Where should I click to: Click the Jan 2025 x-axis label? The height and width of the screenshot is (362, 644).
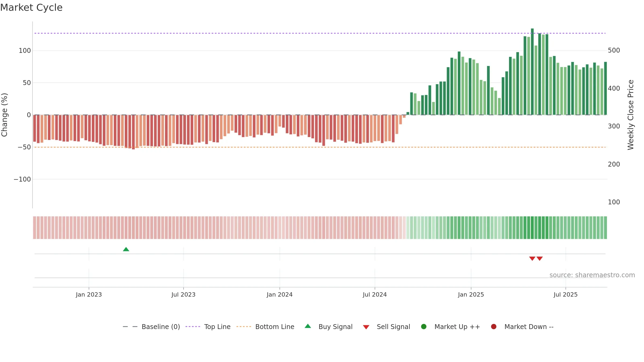[471, 295]
